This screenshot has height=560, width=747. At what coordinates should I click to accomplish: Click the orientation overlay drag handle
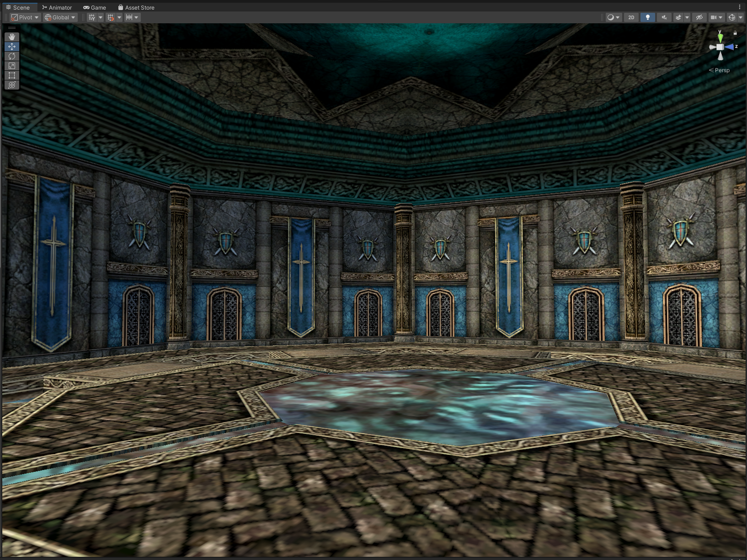click(701, 28)
